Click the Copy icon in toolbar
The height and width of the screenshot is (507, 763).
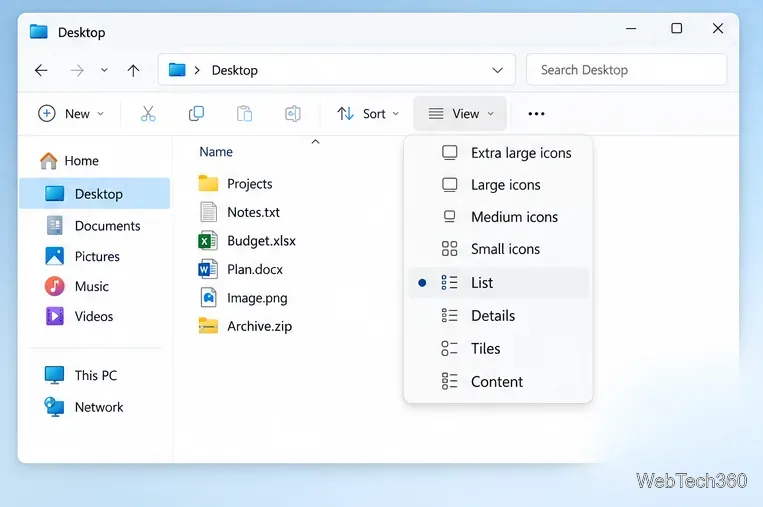pos(196,114)
